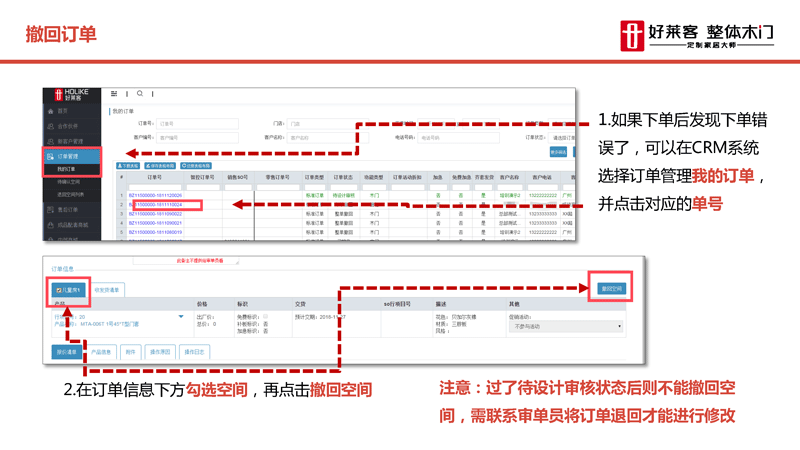Screen dimensions: 800x450
Task: Click the 齐套发货 column header
Action: pyautogui.click(x=484, y=178)
